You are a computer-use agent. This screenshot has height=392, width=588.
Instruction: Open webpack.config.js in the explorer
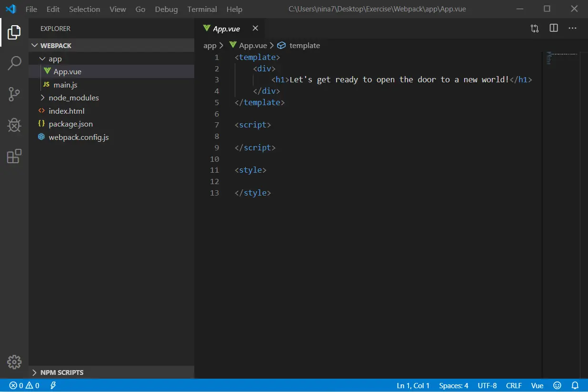[x=111, y=137]
